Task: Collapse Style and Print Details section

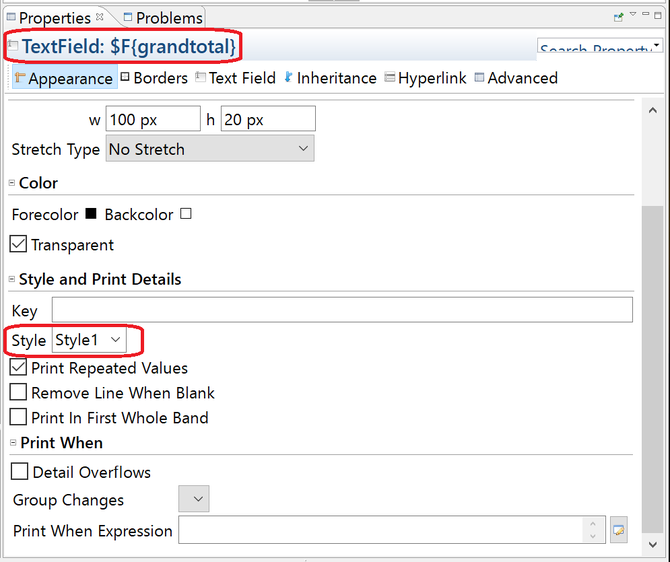Action: 12,280
